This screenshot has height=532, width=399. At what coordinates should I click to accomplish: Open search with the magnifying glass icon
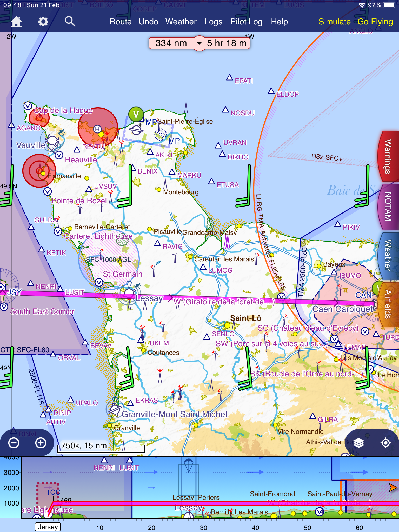70,22
